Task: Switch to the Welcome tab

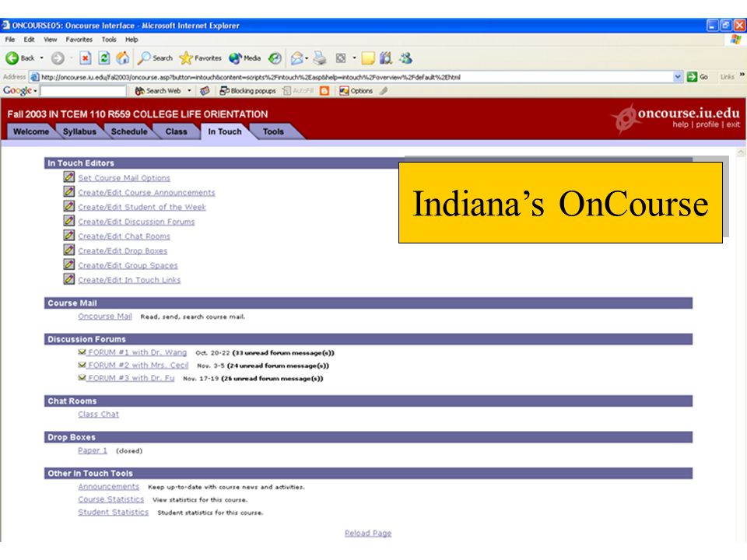Action: (x=31, y=131)
